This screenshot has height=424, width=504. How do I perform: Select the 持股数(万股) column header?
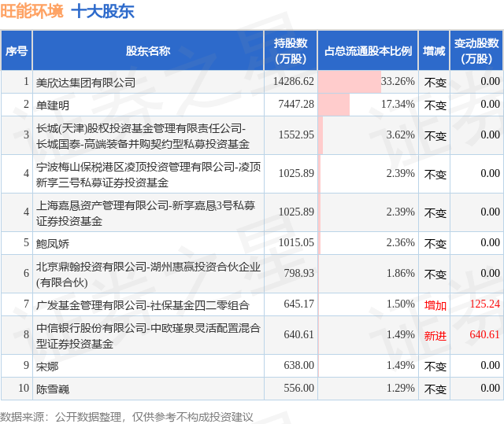coord(291,50)
